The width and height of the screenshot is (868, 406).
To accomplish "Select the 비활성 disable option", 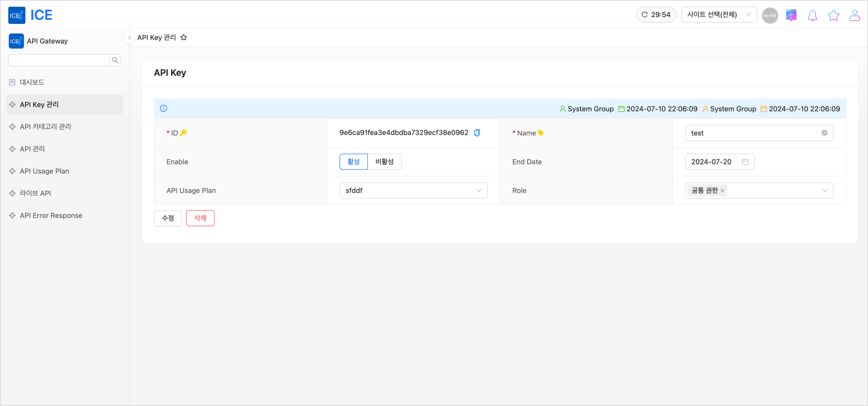I will [384, 162].
